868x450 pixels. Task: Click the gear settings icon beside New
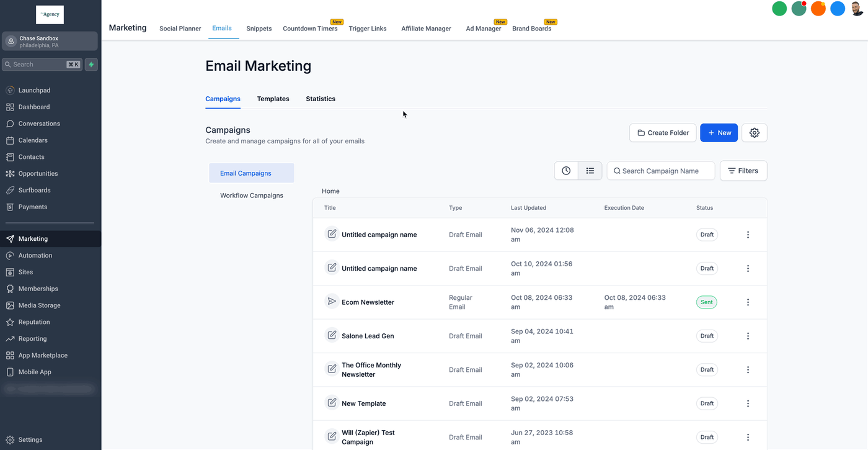click(754, 133)
